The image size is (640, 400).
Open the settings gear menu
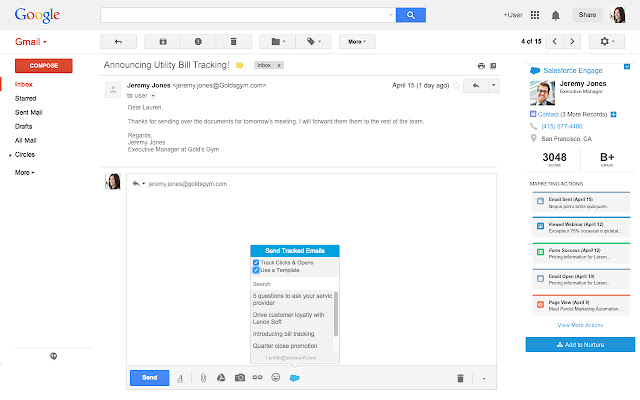pyautogui.click(x=607, y=42)
